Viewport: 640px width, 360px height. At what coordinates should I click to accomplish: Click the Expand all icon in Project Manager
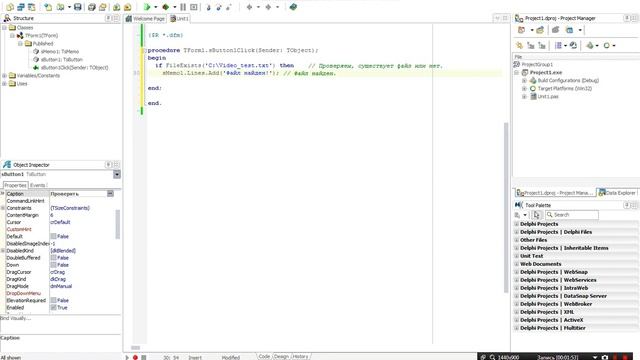531,45
